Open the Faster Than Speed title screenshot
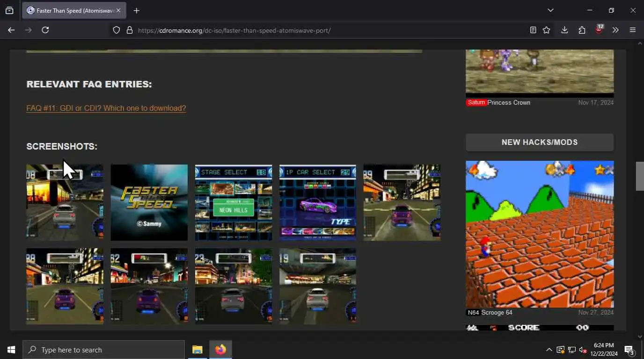Image resolution: width=644 pixels, height=359 pixels. point(149,202)
